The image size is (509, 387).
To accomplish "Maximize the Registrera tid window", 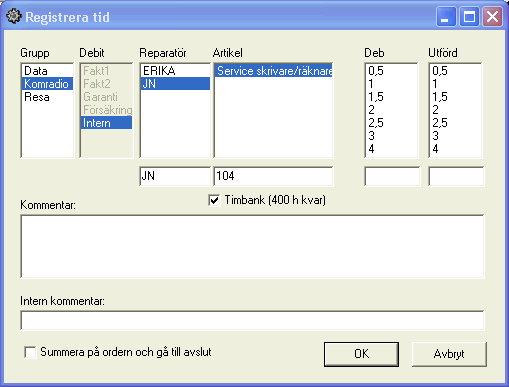I will click(x=469, y=17).
